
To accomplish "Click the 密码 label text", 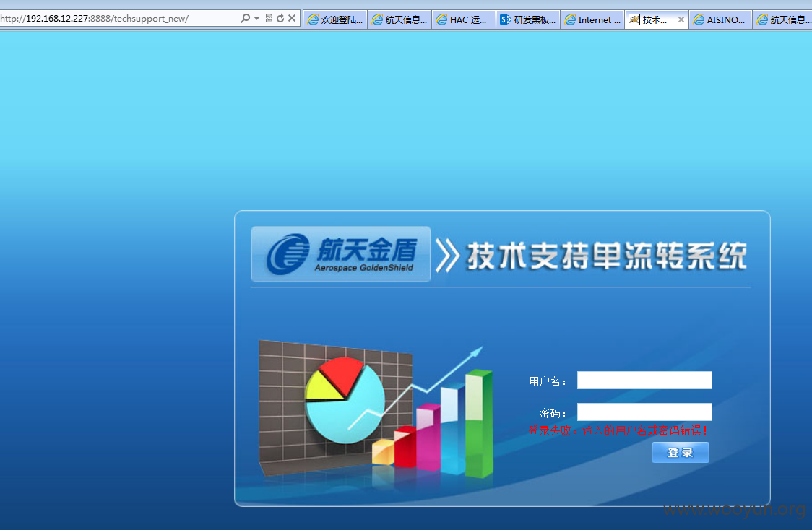I will pyautogui.click(x=553, y=413).
